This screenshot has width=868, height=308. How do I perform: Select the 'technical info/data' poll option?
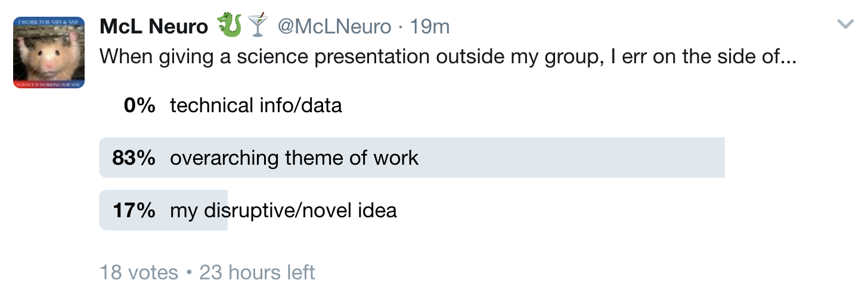coord(256,106)
